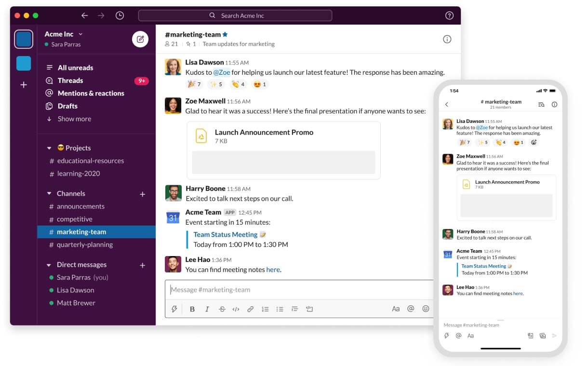Insert a link using the composer toolbar
Screen dimensions: 588x366
point(251,309)
